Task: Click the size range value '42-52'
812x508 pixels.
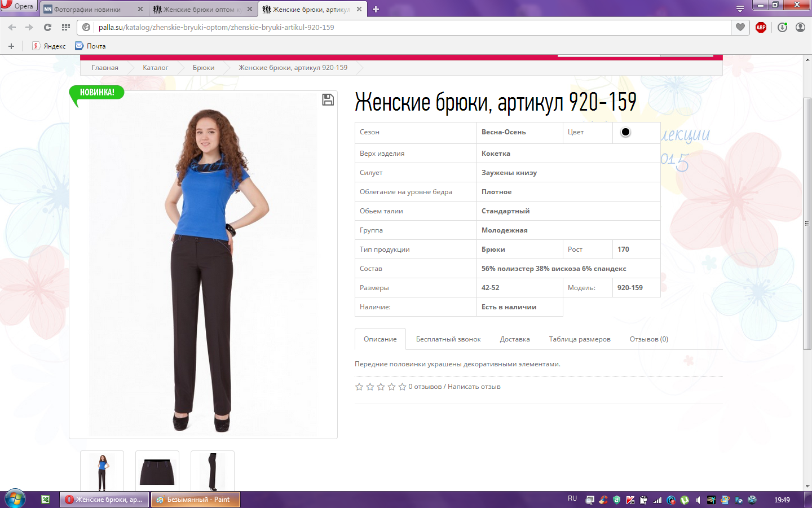Action: (491, 288)
